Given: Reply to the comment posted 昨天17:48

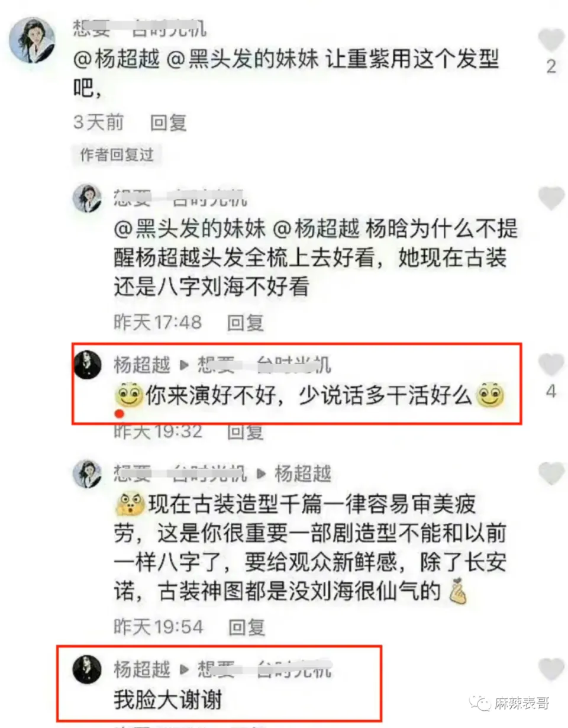Looking at the screenshot, I should click(x=246, y=323).
